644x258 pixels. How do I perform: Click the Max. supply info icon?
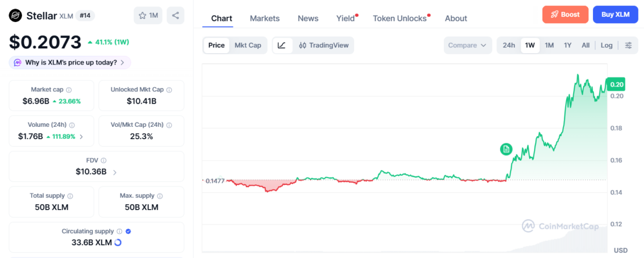pos(161,196)
